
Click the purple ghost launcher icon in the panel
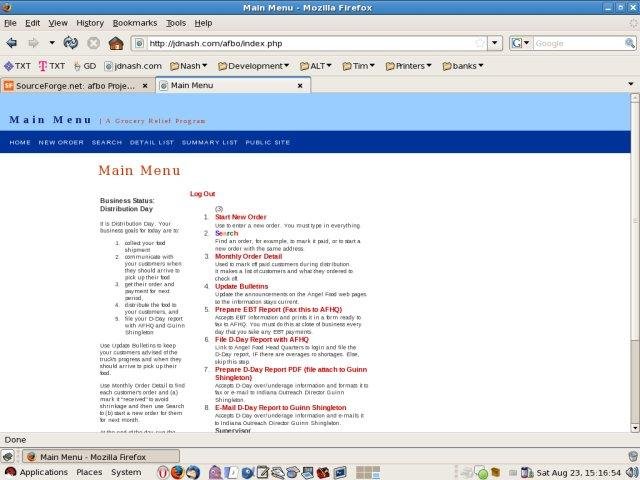[x=215, y=473]
